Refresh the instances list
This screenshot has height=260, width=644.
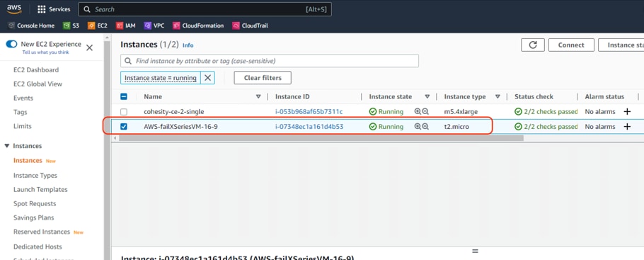[533, 45]
